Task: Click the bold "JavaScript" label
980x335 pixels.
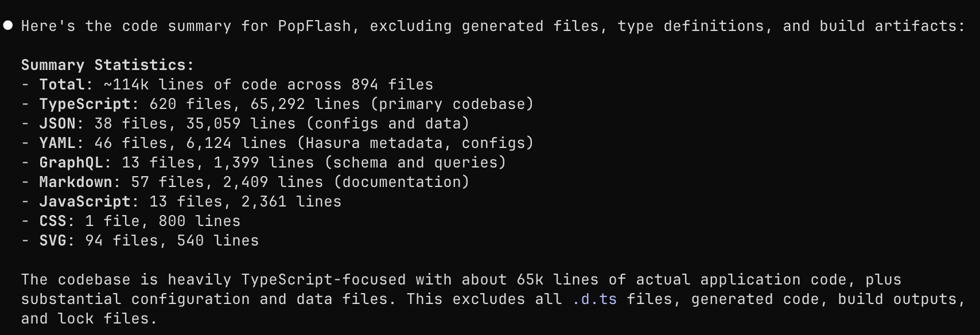Action: point(85,202)
